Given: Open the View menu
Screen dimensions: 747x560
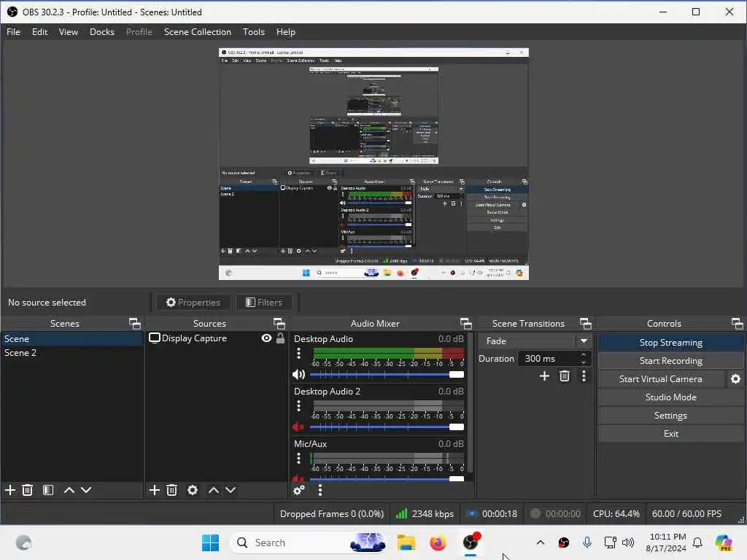Looking at the screenshot, I should [x=68, y=32].
